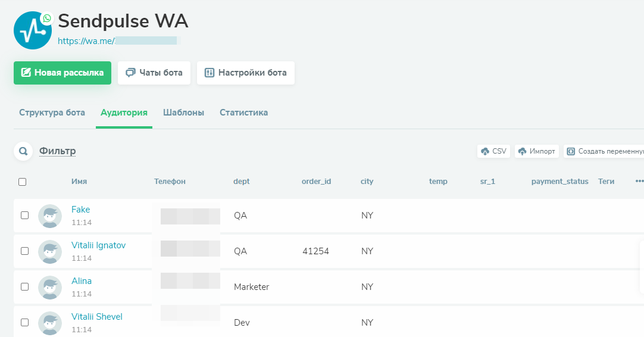Click the CSV export cloud button
This screenshot has width=644, height=337.
pos(493,151)
